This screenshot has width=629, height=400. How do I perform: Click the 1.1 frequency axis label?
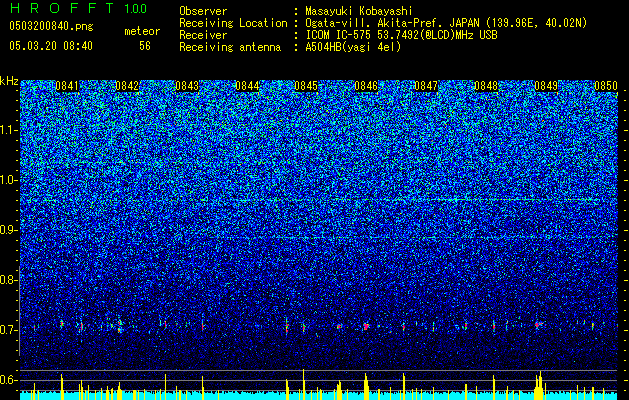[9, 130]
